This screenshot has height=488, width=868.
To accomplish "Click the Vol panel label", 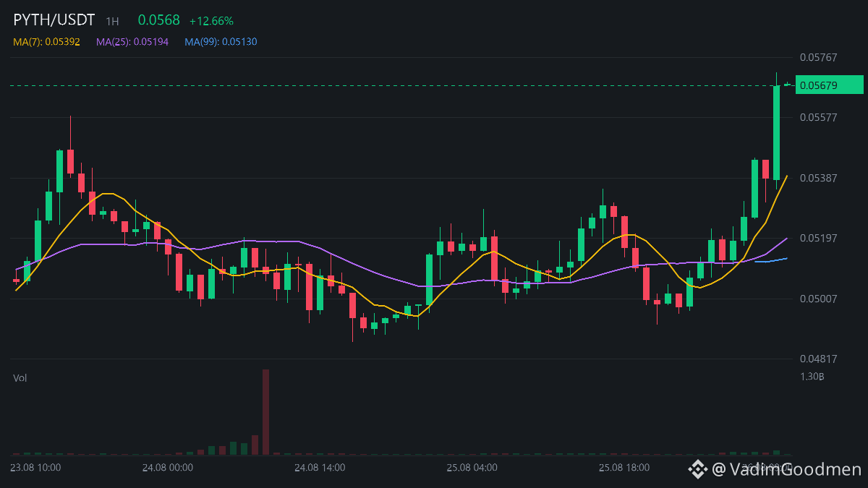I will (20, 378).
